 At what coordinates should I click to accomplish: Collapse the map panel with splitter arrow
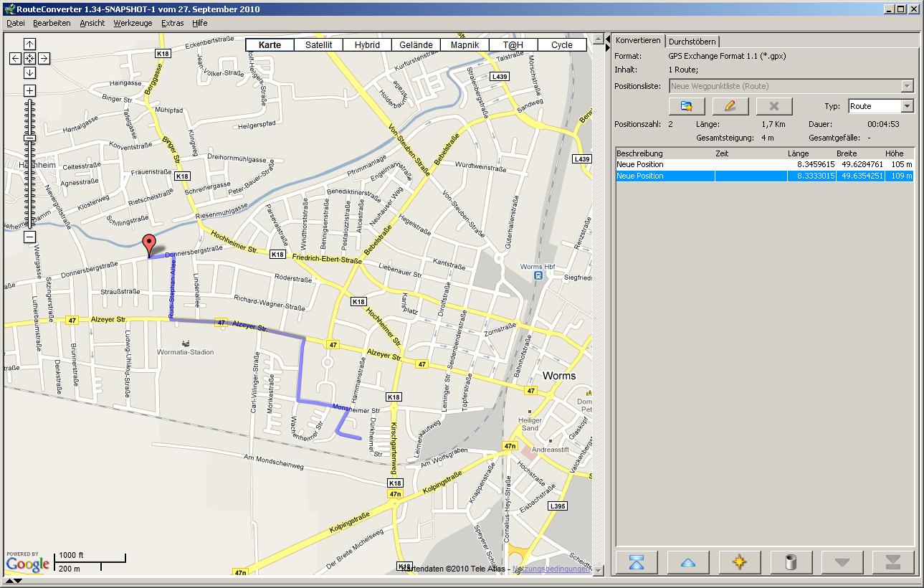(608, 38)
